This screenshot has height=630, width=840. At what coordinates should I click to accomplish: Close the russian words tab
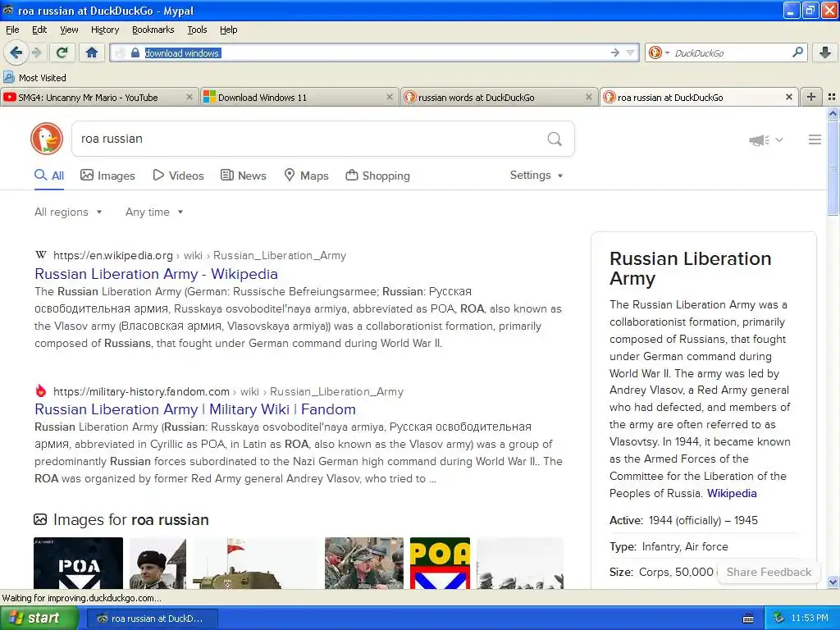click(589, 97)
